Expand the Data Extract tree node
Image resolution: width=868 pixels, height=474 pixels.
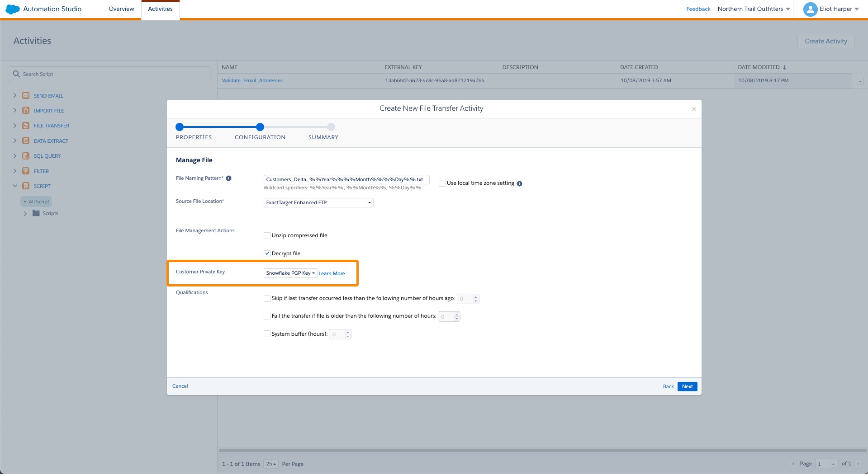click(x=14, y=141)
